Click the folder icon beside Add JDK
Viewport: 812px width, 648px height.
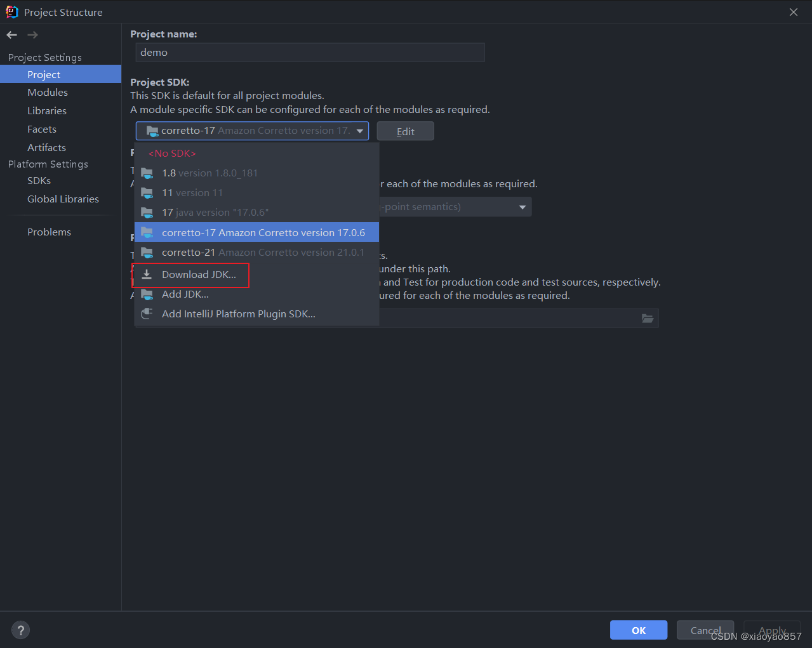[147, 294]
